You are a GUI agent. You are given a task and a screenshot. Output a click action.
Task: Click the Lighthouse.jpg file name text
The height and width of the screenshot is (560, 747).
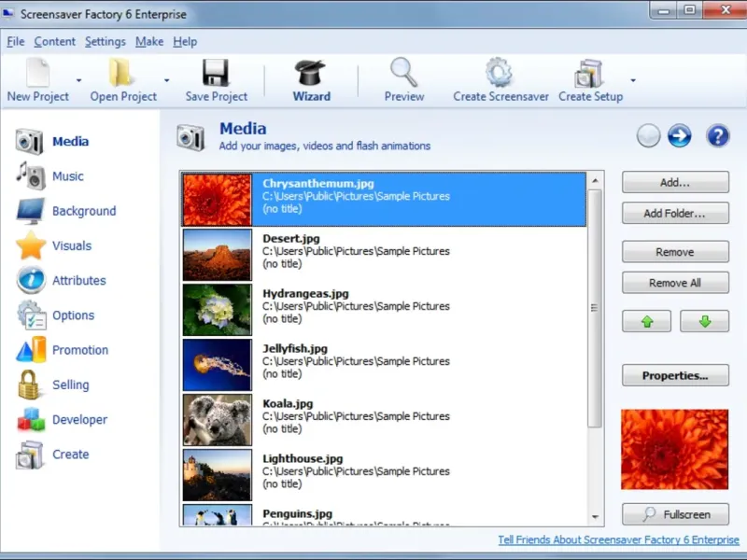(x=303, y=459)
